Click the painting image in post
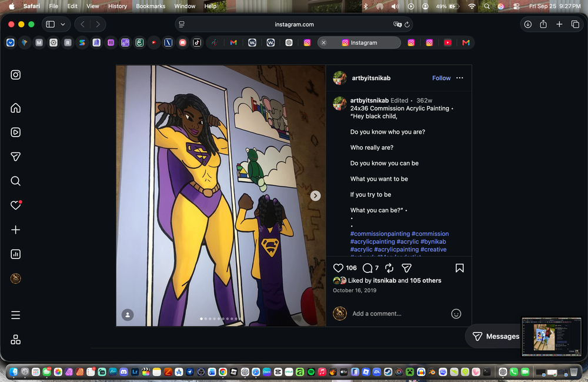 (221, 195)
